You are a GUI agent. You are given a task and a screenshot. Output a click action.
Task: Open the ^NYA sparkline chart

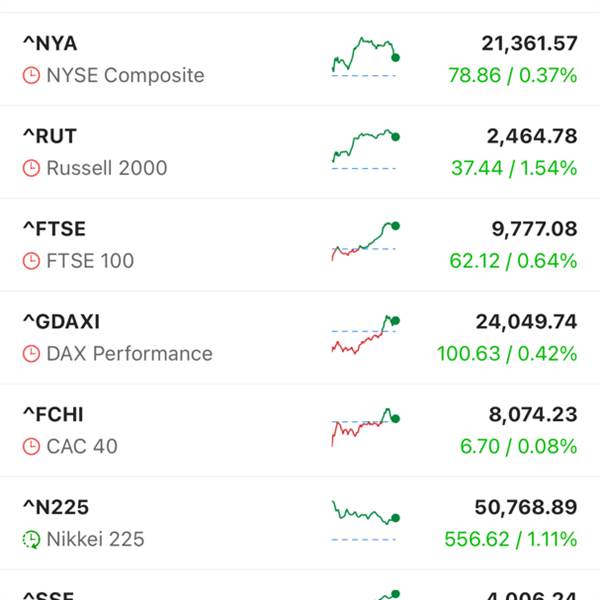click(365, 57)
